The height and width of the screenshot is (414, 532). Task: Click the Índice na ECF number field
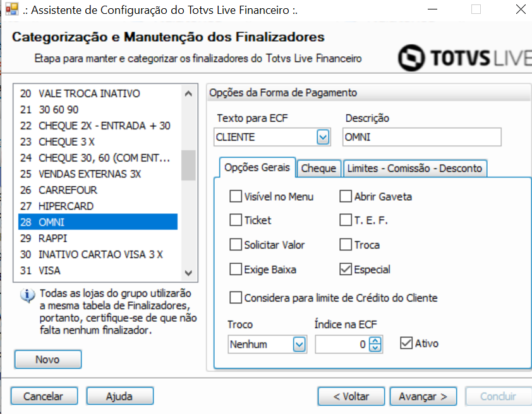342,345
